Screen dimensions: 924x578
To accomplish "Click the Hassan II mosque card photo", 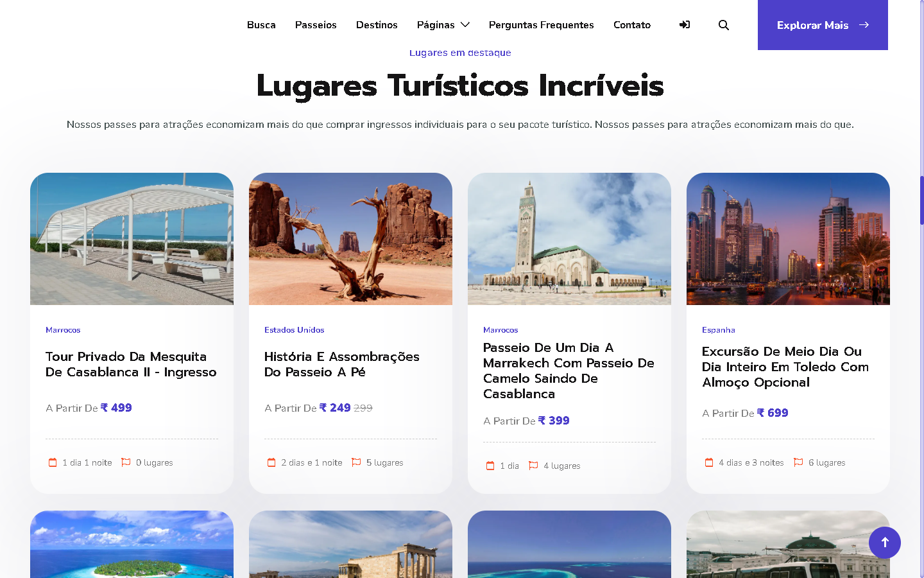I will pyautogui.click(x=569, y=239).
